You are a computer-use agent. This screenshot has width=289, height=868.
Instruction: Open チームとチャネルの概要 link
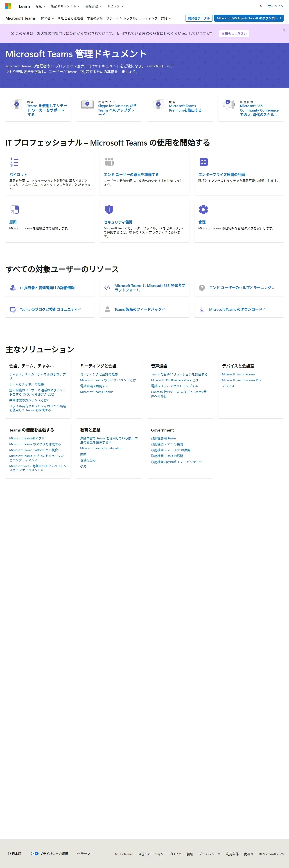pyautogui.click(x=26, y=384)
